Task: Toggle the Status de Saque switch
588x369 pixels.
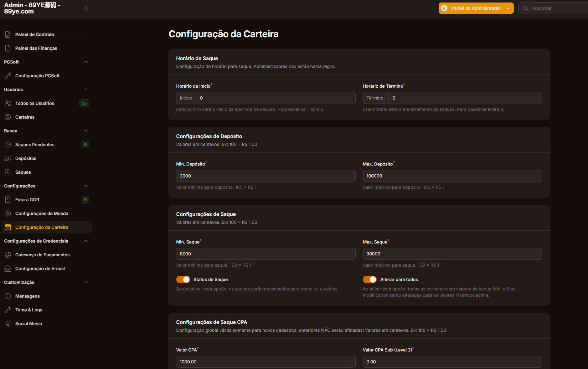Action: [183, 279]
